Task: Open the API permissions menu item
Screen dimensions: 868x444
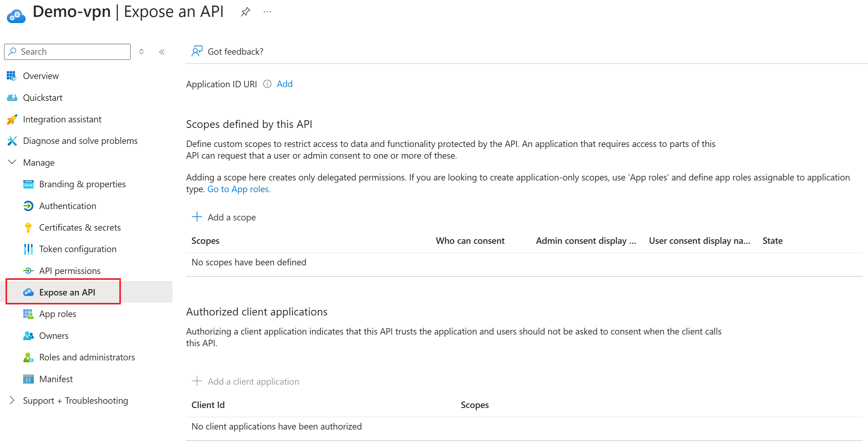Action: (70, 271)
